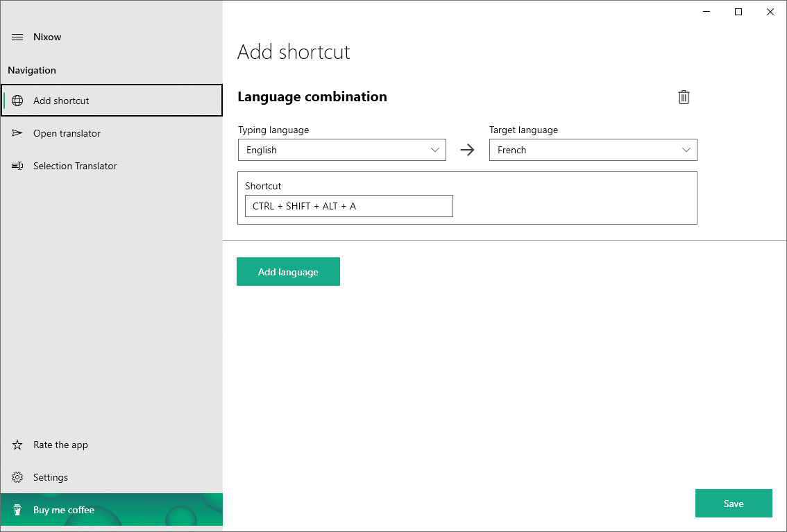This screenshot has height=532, width=787.
Task: Delete the language combination with trash icon
Action: click(684, 97)
